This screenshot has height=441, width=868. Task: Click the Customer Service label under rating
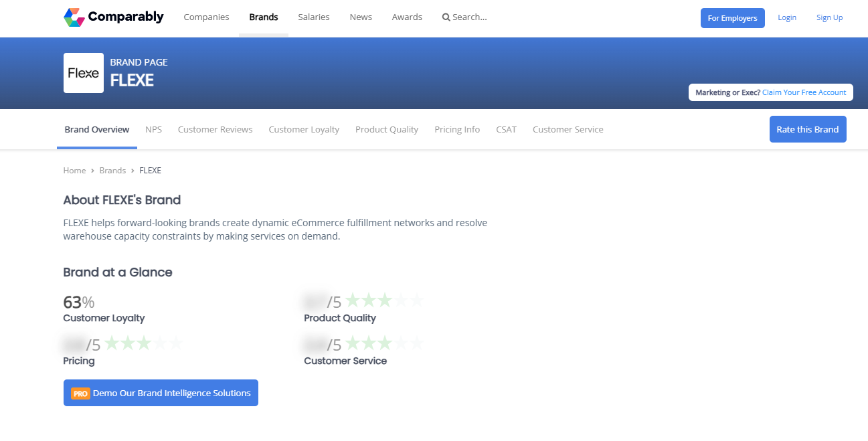tap(345, 361)
